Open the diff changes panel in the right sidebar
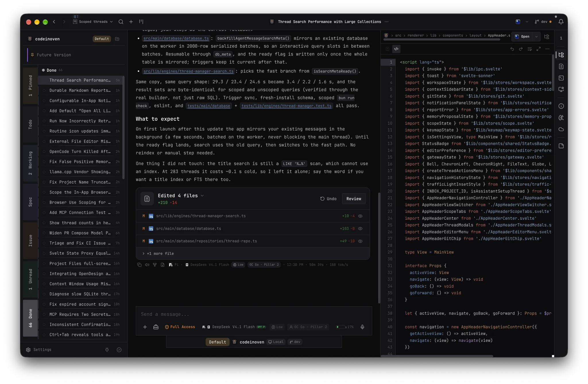 pyautogui.click(x=561, y=67)
